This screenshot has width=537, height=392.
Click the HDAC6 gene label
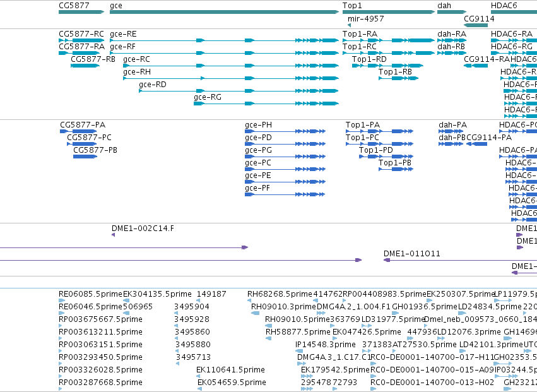(504, 6)
